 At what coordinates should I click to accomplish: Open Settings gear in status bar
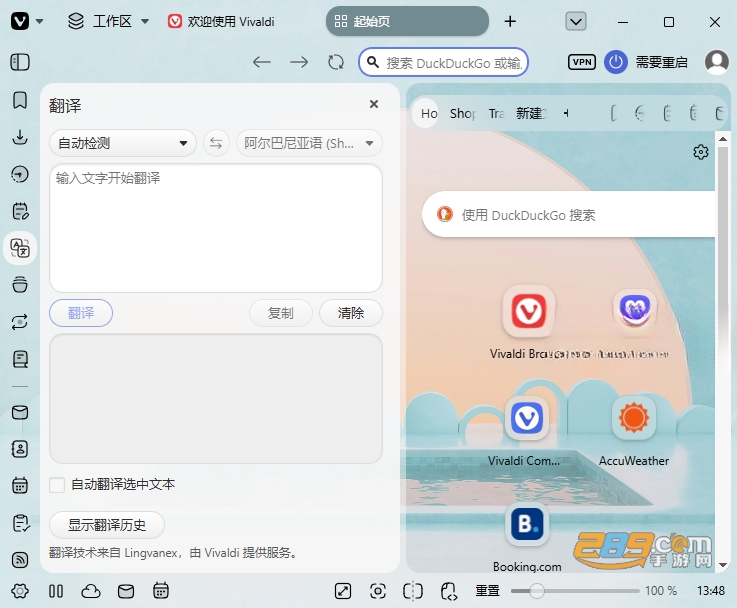[x=20, y=591]
